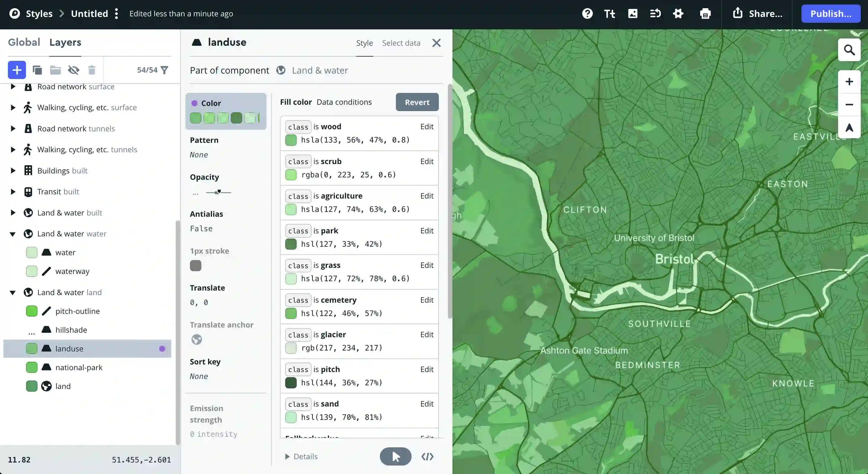Select the Fill color tab

point(296,102)
